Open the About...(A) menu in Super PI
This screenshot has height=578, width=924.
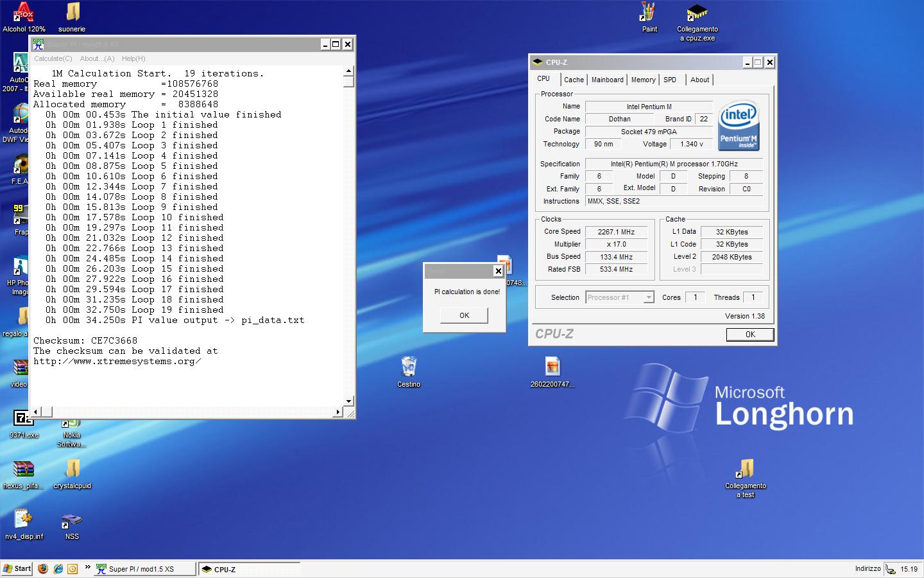98,58
